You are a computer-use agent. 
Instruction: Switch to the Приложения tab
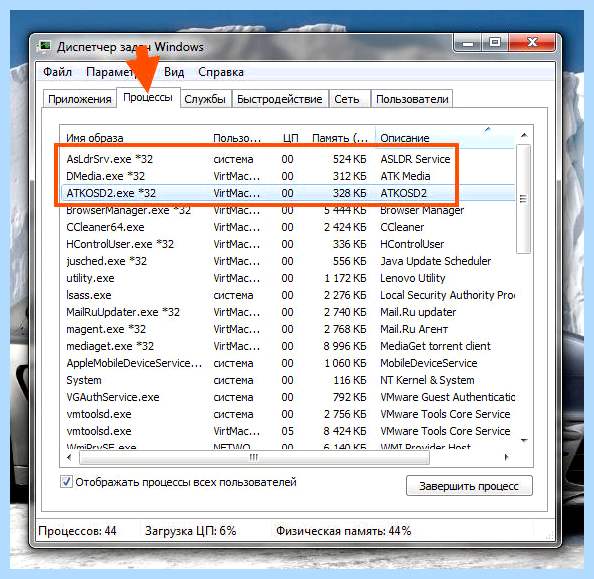(x=80, y=99)
